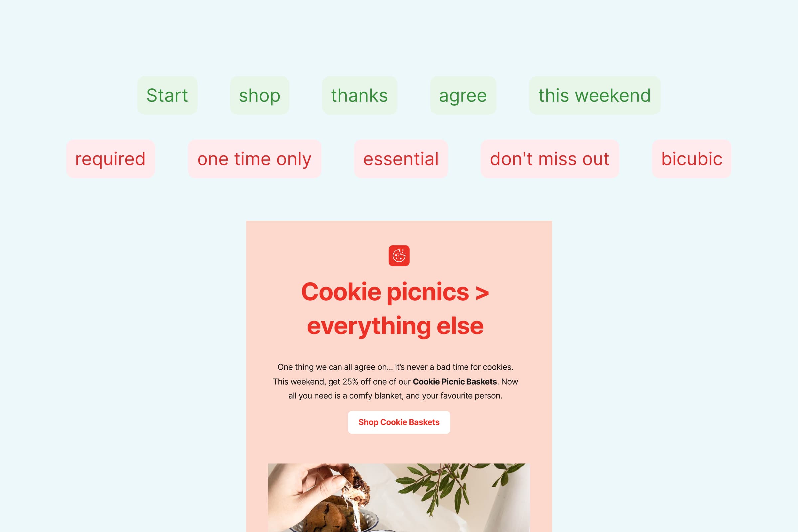
Task: Click the "One thing we can all agree" sentence
Action: (x=395, y=367)
